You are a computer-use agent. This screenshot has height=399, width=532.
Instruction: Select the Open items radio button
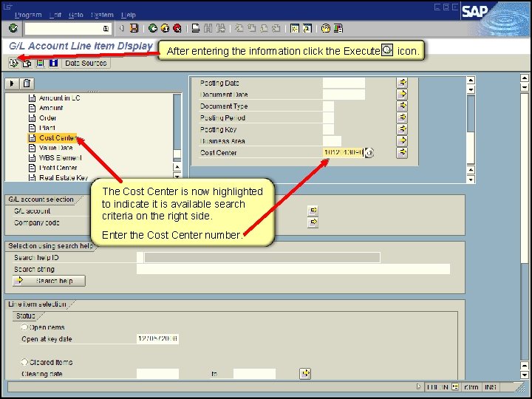click(24, 327)
